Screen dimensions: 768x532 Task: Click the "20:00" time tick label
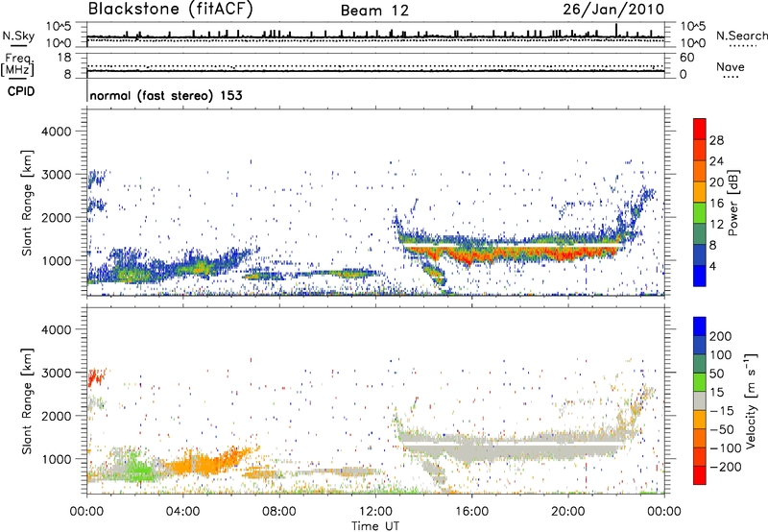tap(567, 512)
